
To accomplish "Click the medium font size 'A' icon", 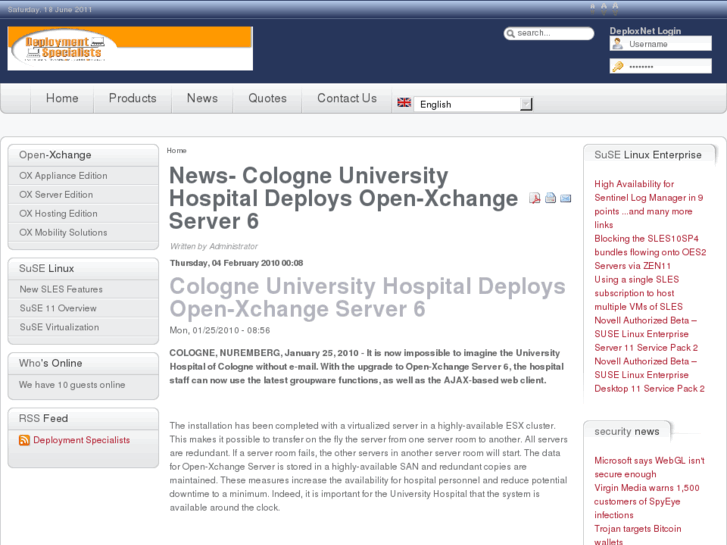I will pos(604,8).
